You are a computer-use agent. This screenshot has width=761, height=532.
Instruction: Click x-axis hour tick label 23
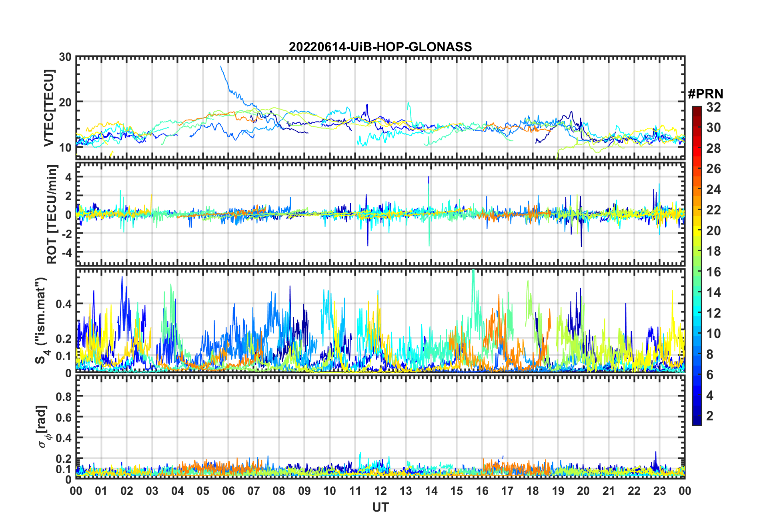(x=659, y=491)
